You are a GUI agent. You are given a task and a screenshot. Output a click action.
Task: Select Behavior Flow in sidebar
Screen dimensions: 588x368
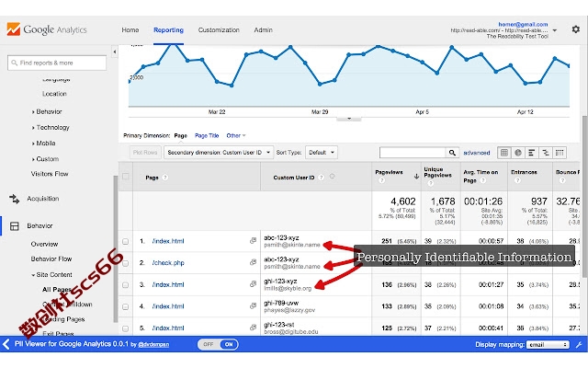point(51,259)
